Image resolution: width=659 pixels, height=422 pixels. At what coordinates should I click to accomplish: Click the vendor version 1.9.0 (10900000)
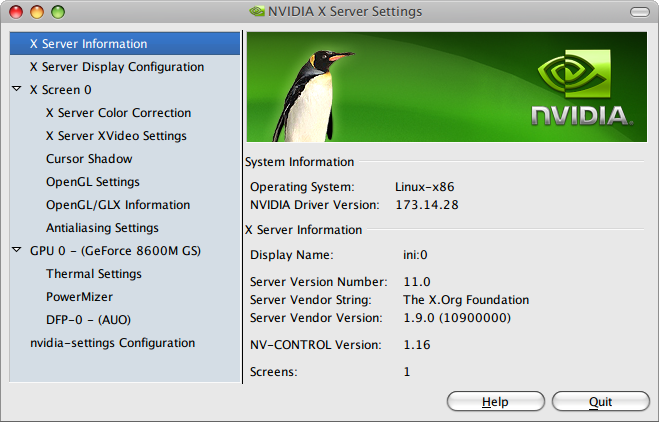coord(457,318)
